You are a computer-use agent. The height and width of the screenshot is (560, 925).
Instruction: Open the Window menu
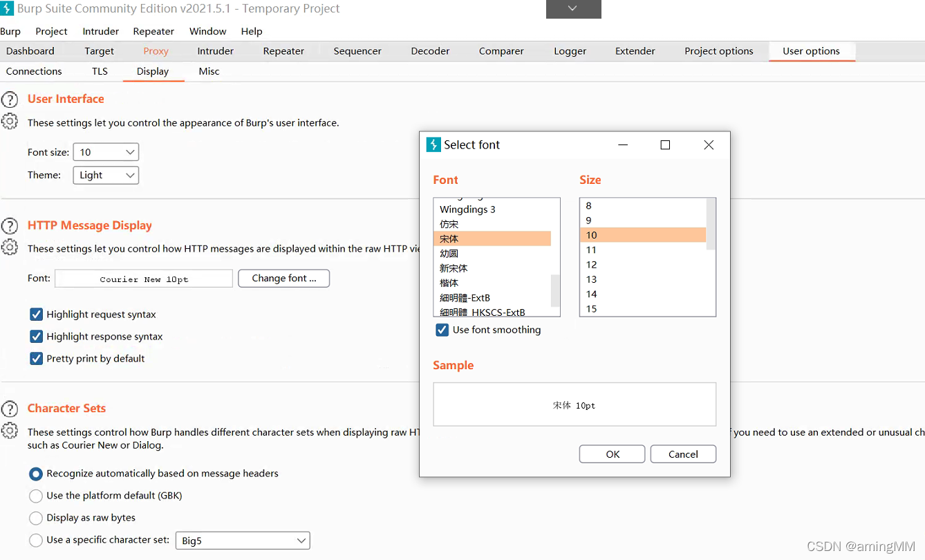click(x=208, y=31)
